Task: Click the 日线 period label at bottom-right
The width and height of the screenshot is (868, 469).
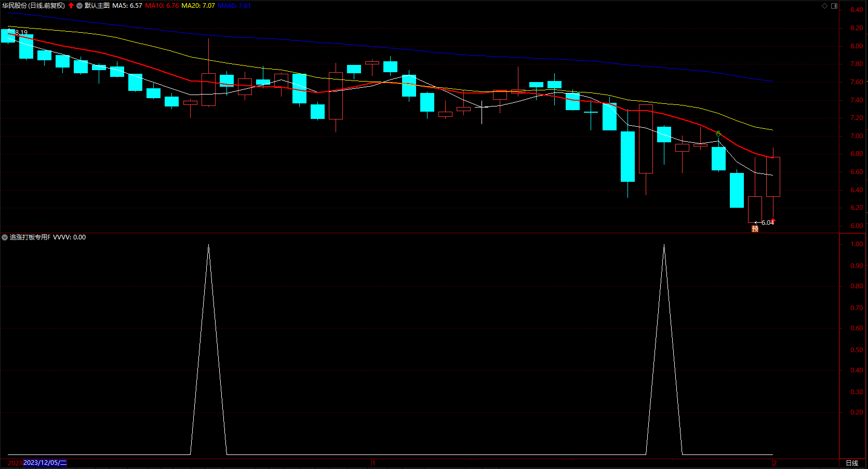Action: click(852, 463)
